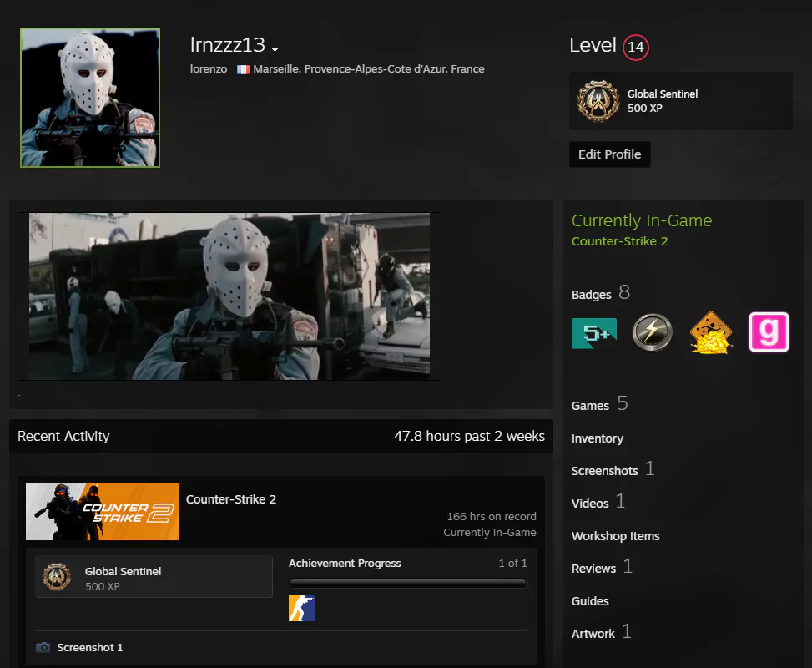Viewport: 812px width, 668px height.
Task: Click the orange diamond sale badge
Action: click(x=711, y=332)
